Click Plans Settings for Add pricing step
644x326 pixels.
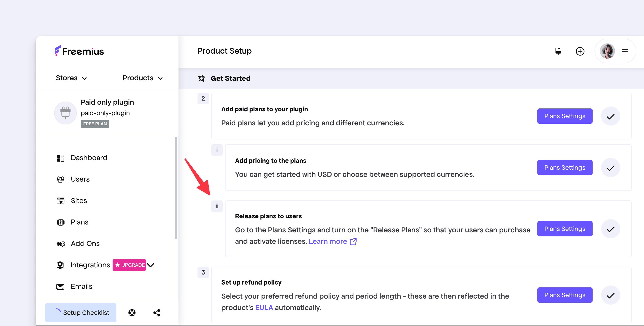[x=565, y=168]
